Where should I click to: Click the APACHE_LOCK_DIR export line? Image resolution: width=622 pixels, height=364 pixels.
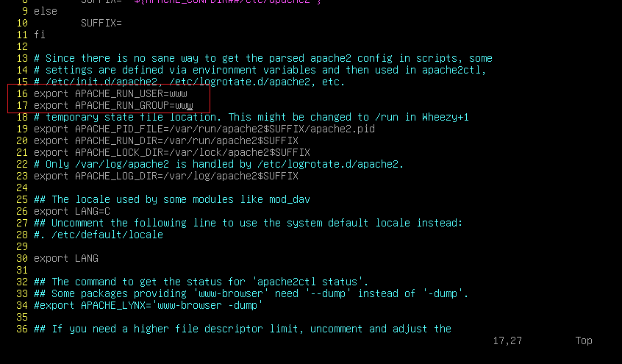172,152
